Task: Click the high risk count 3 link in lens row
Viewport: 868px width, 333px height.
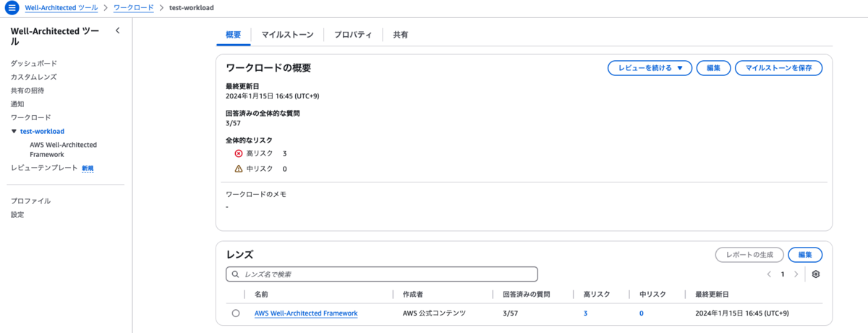Action: click(x=585, y=313)
